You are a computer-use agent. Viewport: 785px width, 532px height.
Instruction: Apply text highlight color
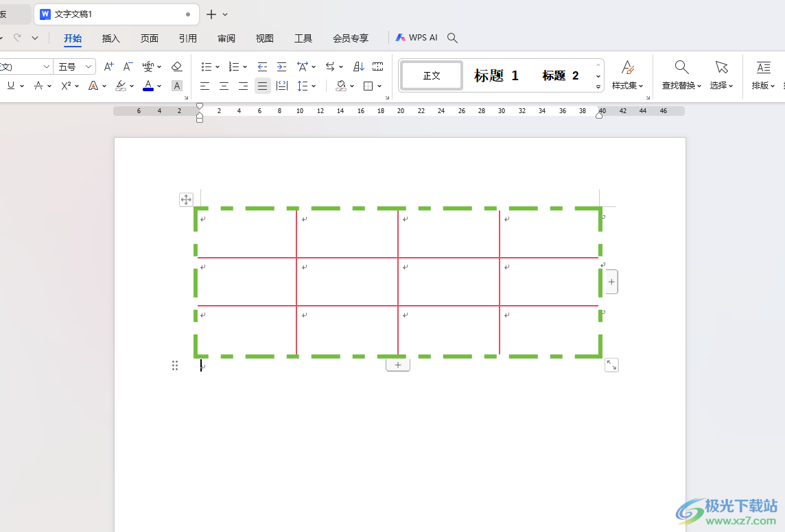pyautogui.click(x=121, y=86)
